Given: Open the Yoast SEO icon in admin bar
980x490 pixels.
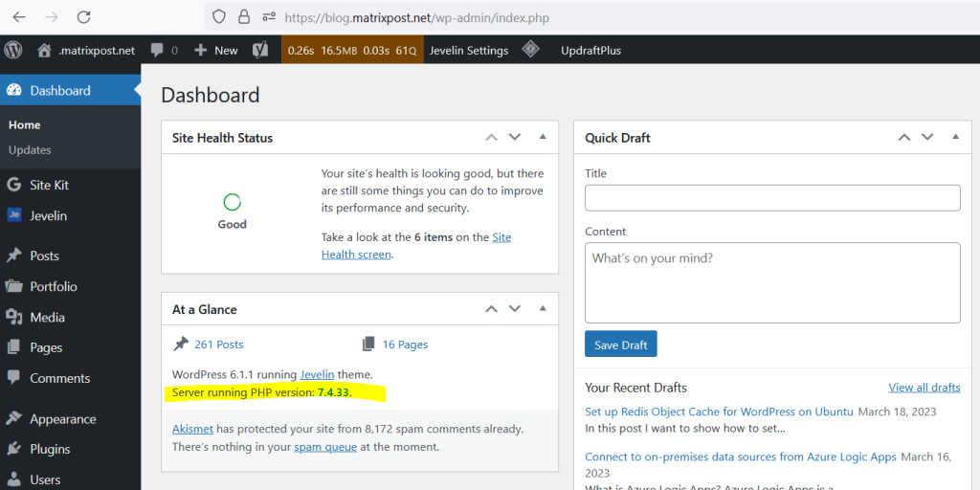Looking at the screenshot, I should point(260,51).
